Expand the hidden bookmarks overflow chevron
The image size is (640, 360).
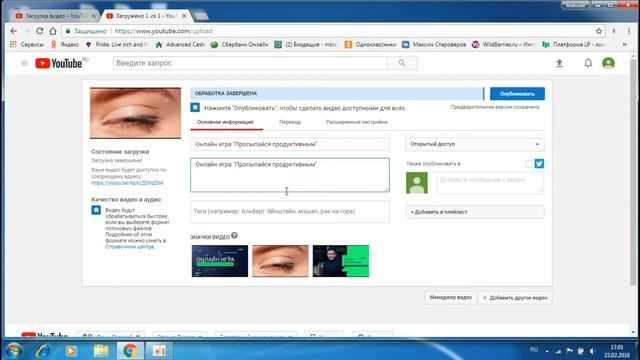tap(624, 44)
